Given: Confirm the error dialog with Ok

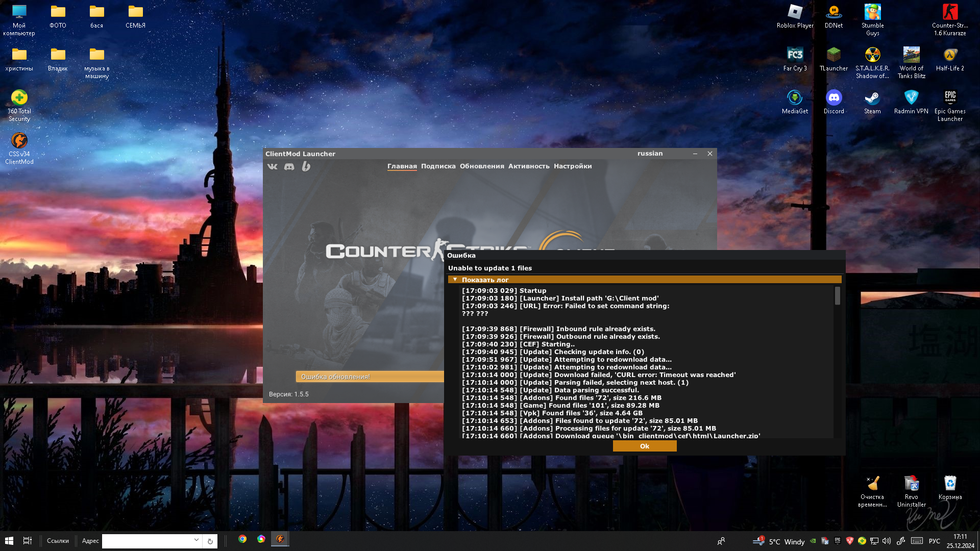Looking at the screenshot, I should point(645,446).
